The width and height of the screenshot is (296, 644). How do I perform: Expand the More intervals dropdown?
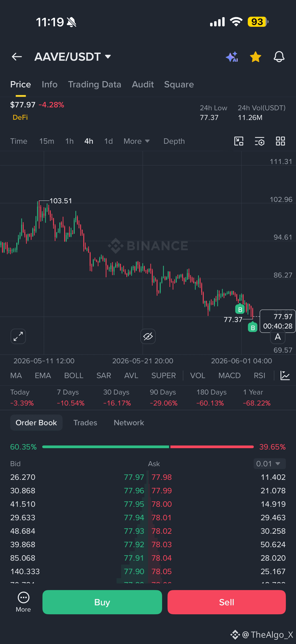(137, 141)
